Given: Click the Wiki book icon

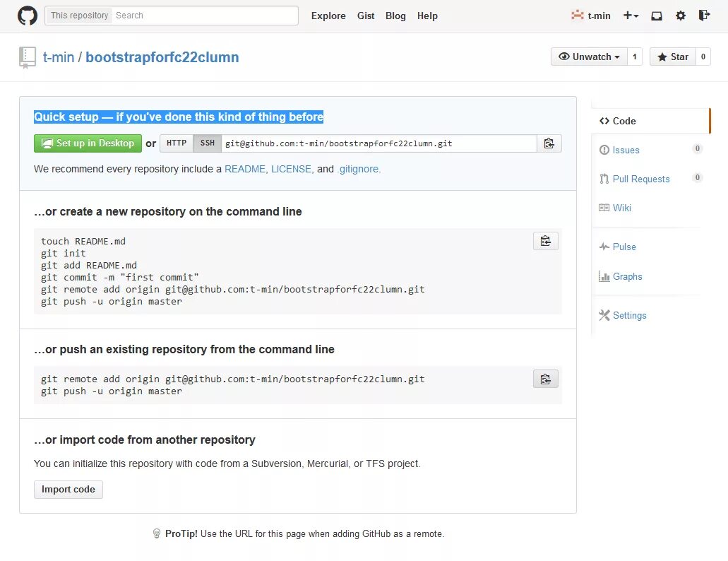Looking at the screenshot, I should (x=604, y=208).
